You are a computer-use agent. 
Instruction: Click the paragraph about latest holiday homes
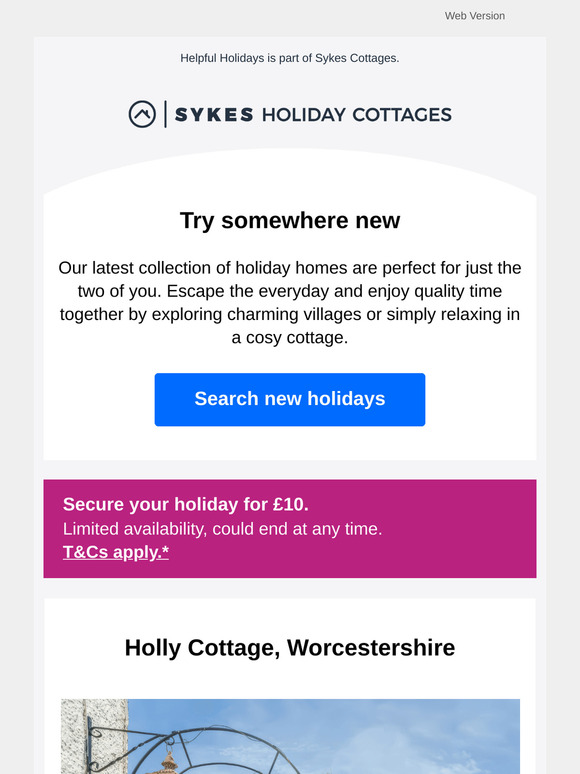pos(290,303)
